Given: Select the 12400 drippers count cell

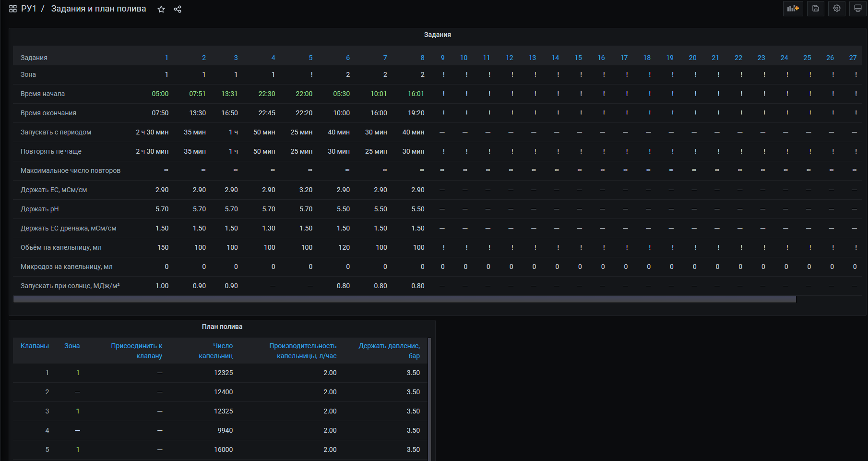Looking at the screenshot, I should point(224,392).
